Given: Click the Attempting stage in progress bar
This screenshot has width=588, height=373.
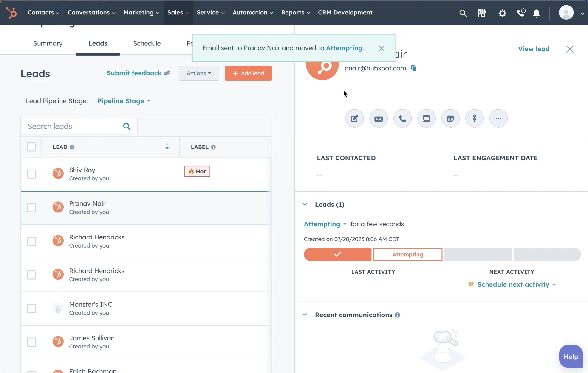Looking at the screenshot, I should pos(407,254).
